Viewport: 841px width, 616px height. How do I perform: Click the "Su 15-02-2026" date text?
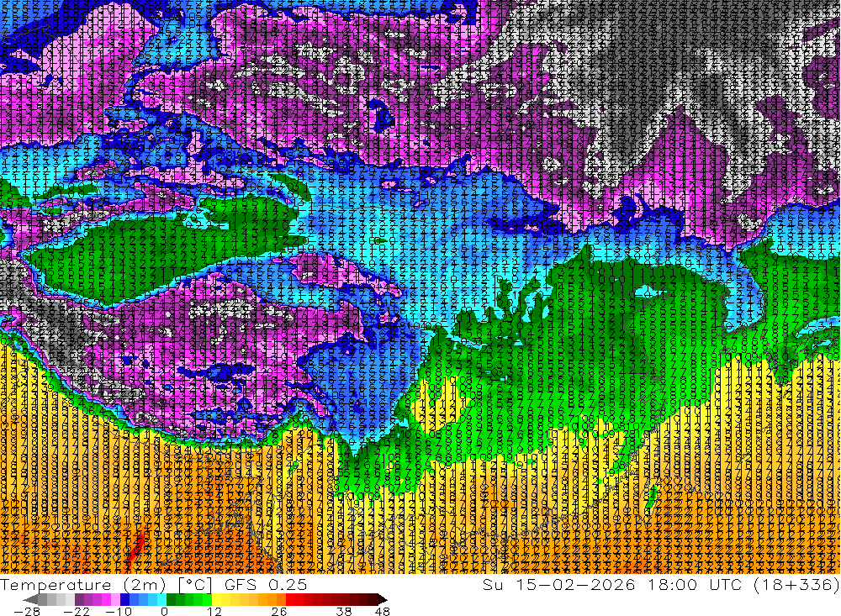(558, 584)
